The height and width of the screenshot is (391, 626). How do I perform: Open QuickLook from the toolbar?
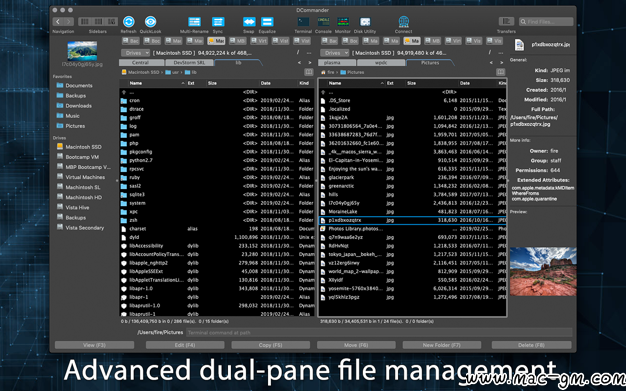pyautogui.click(x=151, y=22)
